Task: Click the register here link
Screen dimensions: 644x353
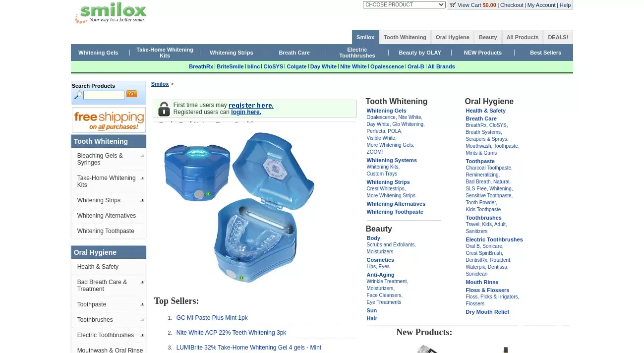Action: (x=251, y=105)
